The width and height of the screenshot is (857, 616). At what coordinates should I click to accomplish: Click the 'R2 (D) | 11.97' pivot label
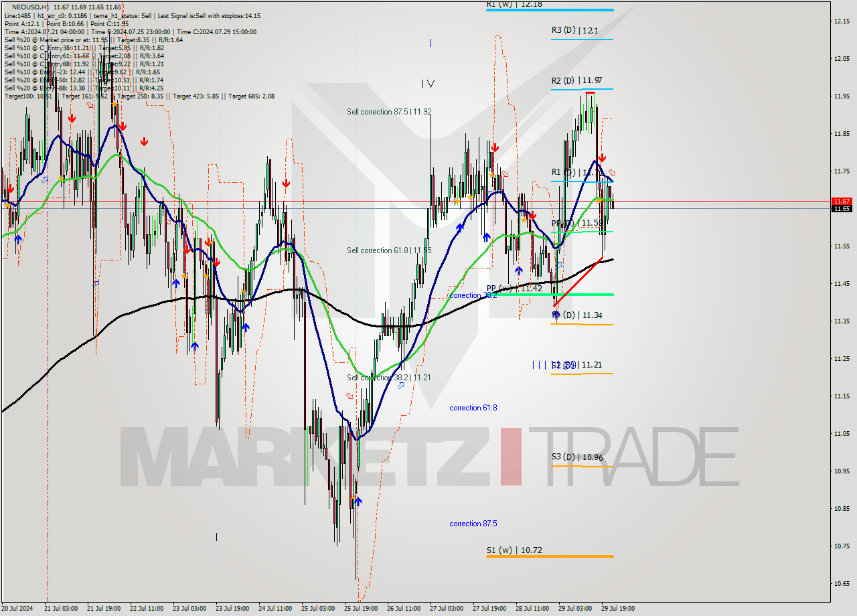click(x=576, y=81)
